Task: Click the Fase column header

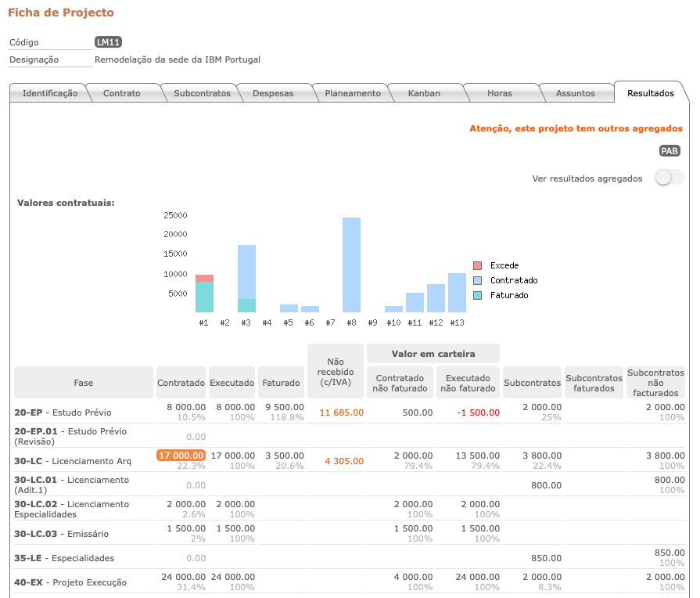Action: click(x=83, y=382)
